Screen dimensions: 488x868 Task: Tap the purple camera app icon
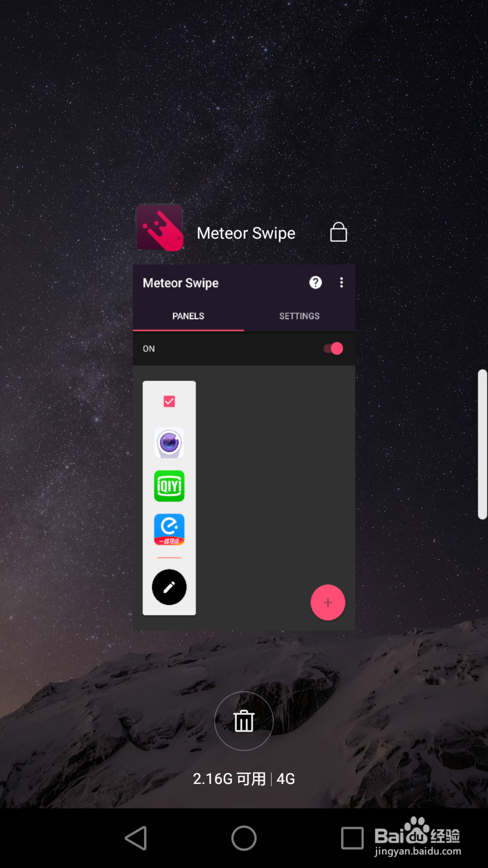(x=169, y=443)
